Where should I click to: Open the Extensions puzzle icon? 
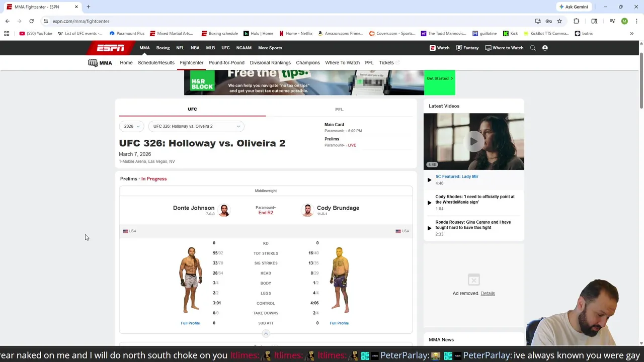pyautogui.click(x=576, y=21)
